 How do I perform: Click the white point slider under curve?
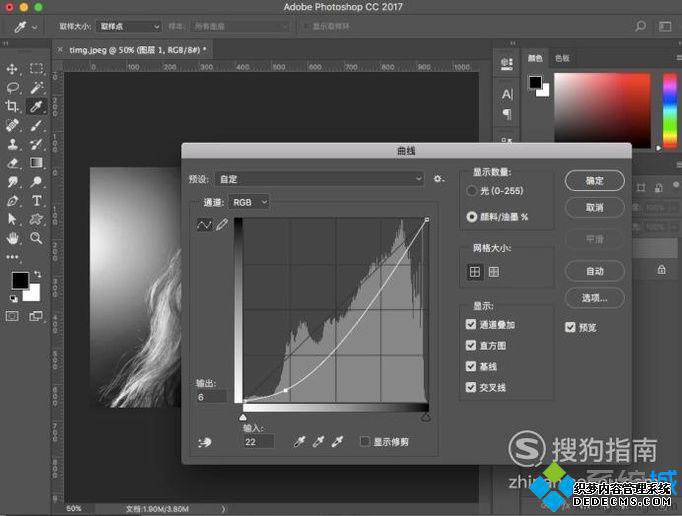(243, 418)
